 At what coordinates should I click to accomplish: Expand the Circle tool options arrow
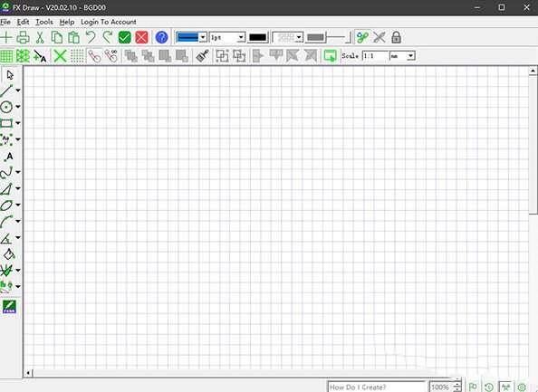tap(18, 107)
